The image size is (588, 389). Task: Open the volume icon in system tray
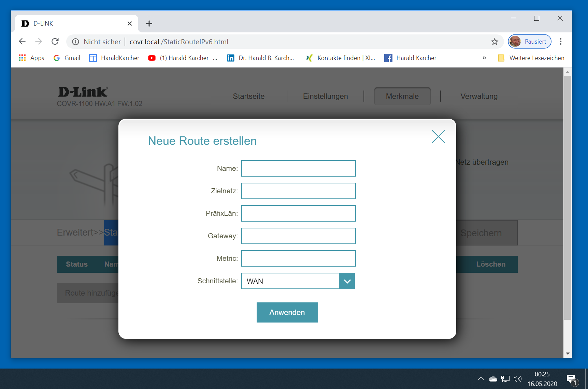[517, 378]
